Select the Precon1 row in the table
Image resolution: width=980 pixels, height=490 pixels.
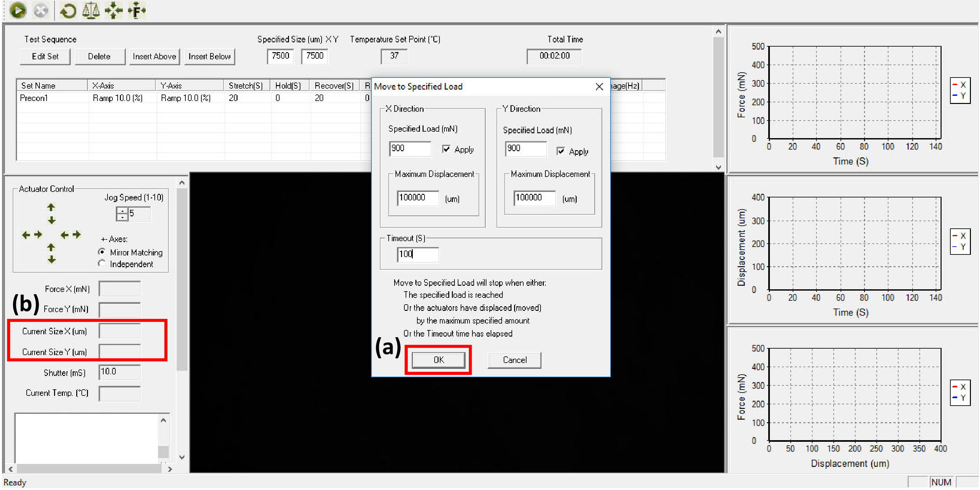(34, 98)
